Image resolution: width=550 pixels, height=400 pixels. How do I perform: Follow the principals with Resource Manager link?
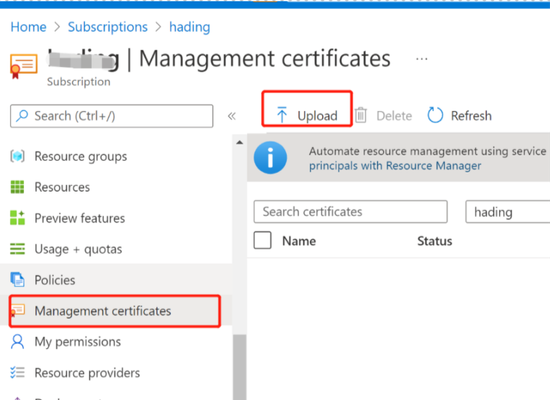[395, 166]
